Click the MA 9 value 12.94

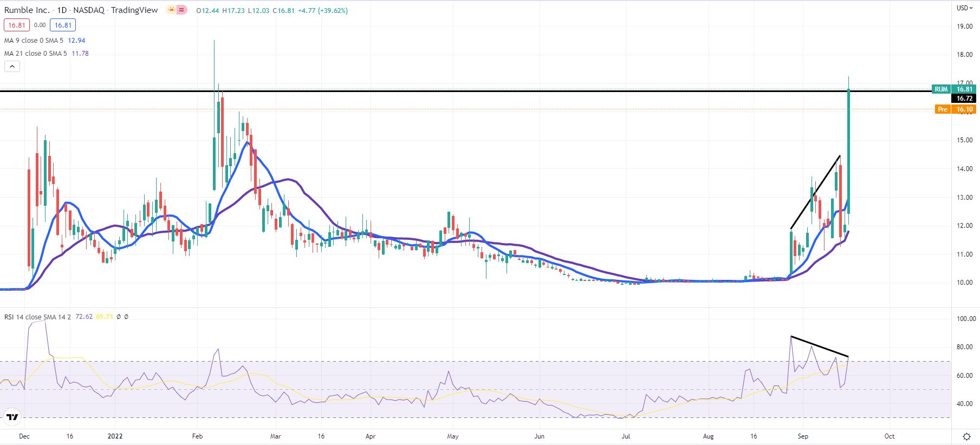(x=76, y=41)
